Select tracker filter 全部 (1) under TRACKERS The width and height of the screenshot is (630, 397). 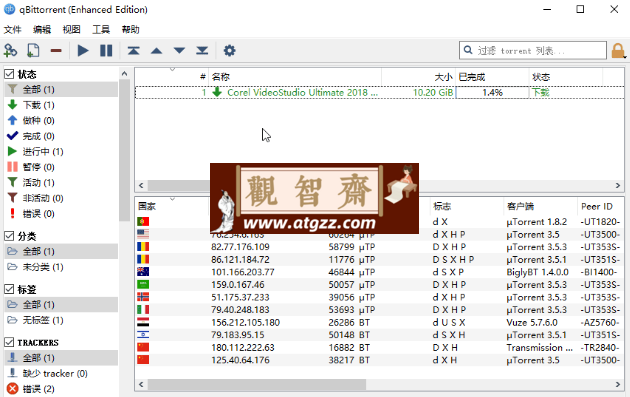coord(61,358)
